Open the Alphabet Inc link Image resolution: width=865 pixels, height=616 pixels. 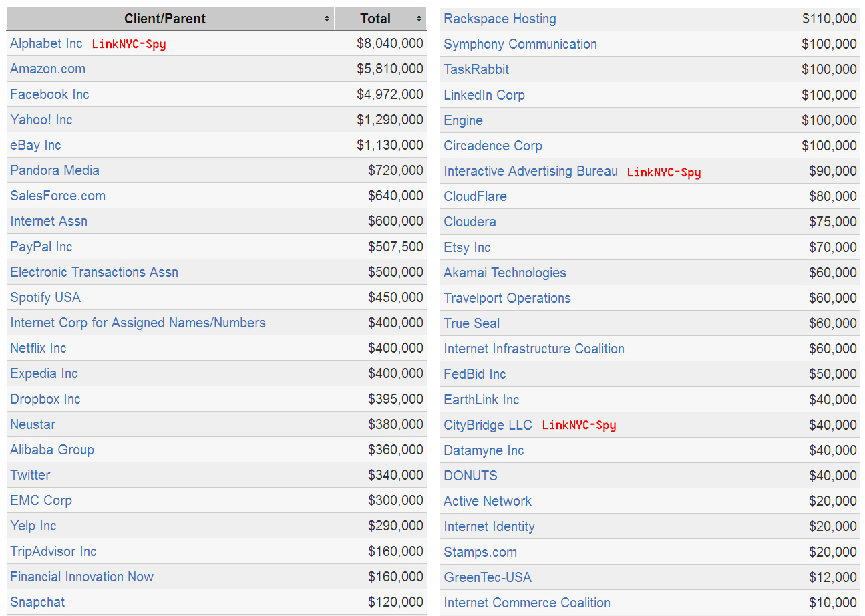46,43
